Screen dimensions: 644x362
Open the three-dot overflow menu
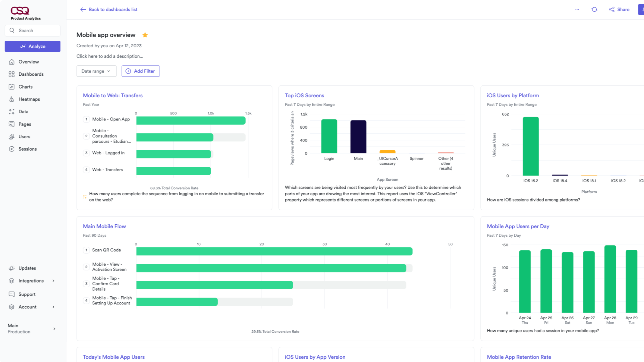577,9
